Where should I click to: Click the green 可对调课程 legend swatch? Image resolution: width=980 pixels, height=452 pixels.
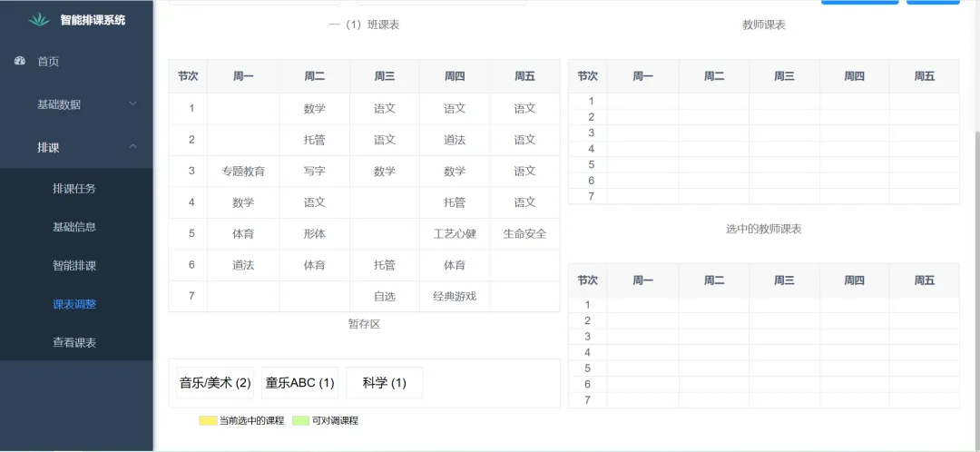point(300,421)
